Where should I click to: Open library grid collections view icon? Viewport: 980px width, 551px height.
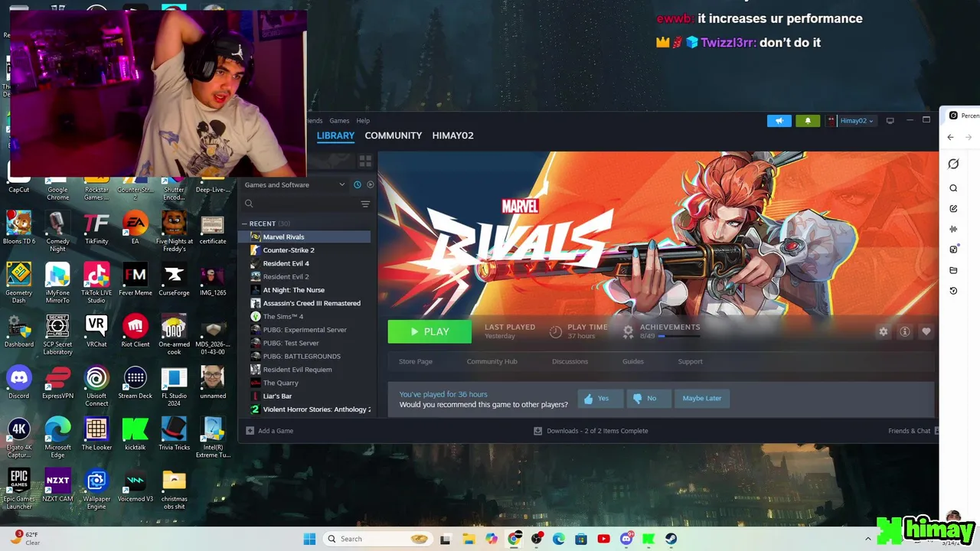365,161
